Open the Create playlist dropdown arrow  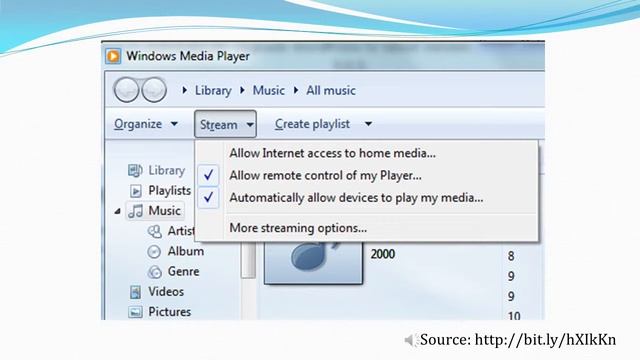coord(368,124)
